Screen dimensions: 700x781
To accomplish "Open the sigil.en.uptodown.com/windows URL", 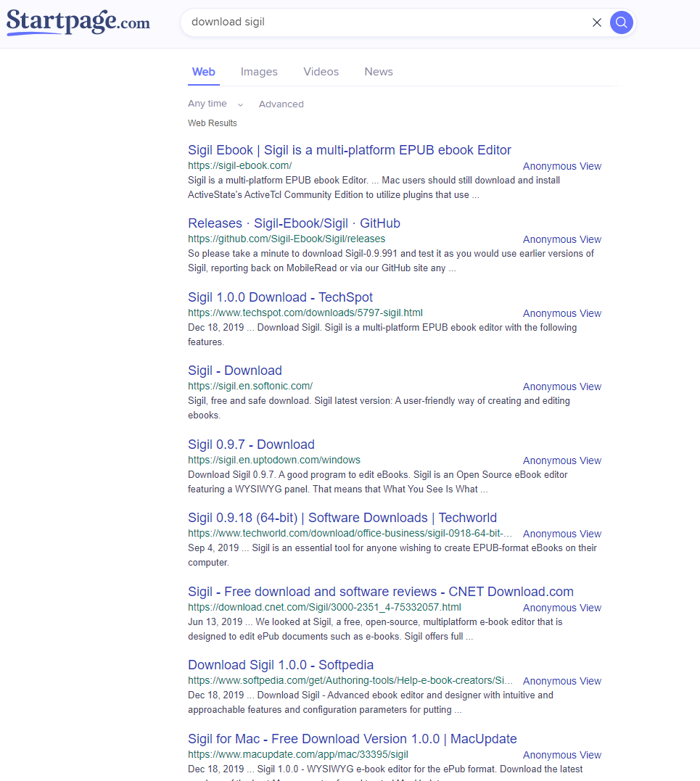I will click(274, 460).
